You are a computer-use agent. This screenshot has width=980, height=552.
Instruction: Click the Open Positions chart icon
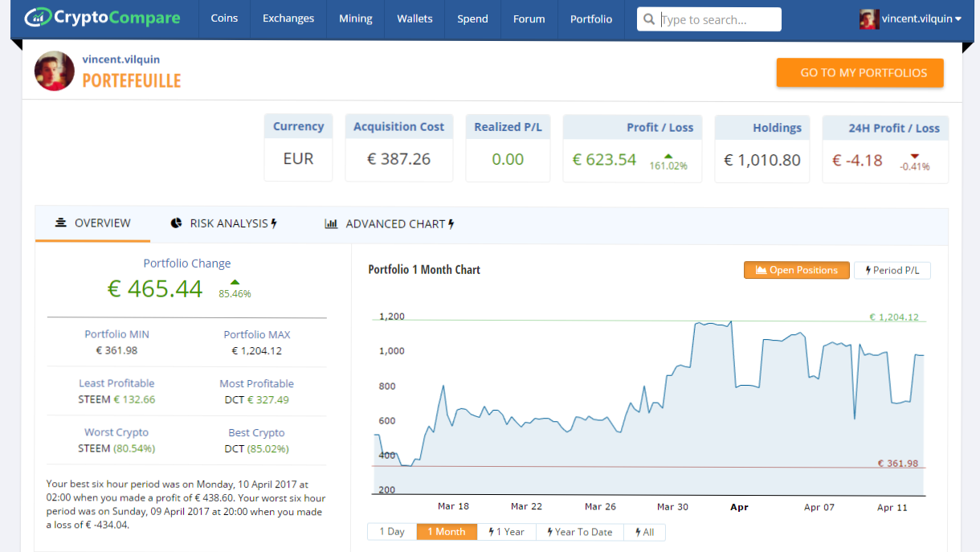coord(760,271)
